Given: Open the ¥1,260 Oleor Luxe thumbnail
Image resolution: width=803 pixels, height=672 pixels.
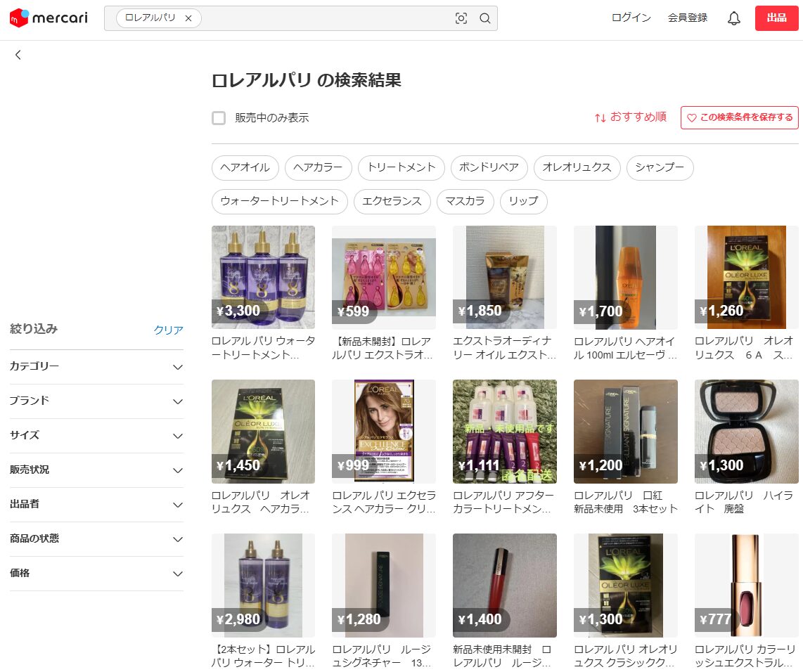Looking at the screenshot, I should (x=746, y=277).
